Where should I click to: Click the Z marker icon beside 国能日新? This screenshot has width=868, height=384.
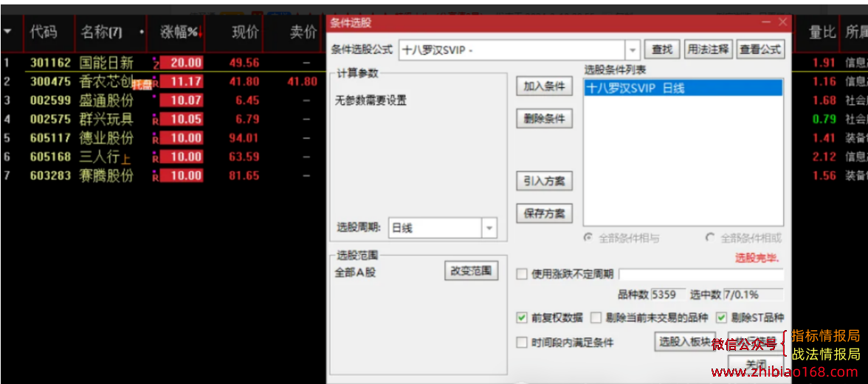tap(156, 65)
